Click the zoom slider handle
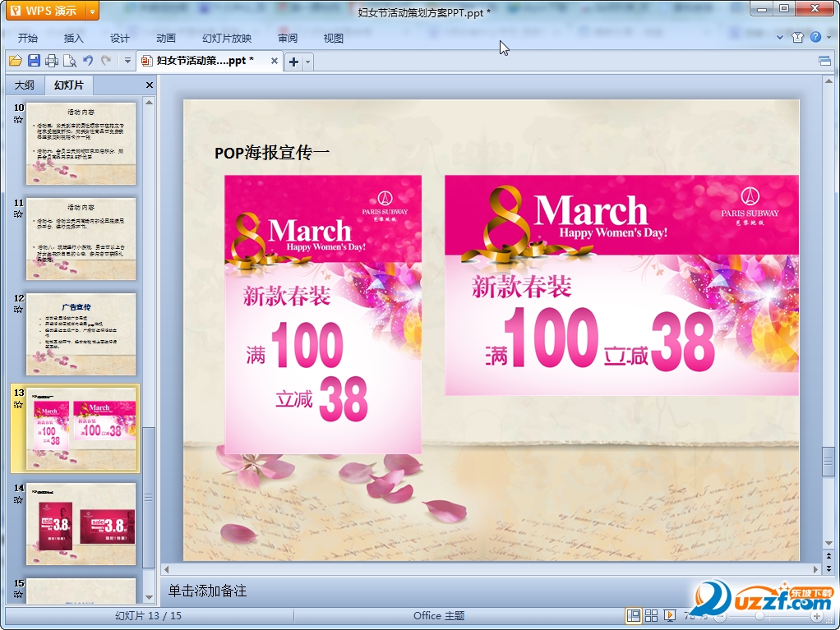840x630 pixels. coord(759,617)
